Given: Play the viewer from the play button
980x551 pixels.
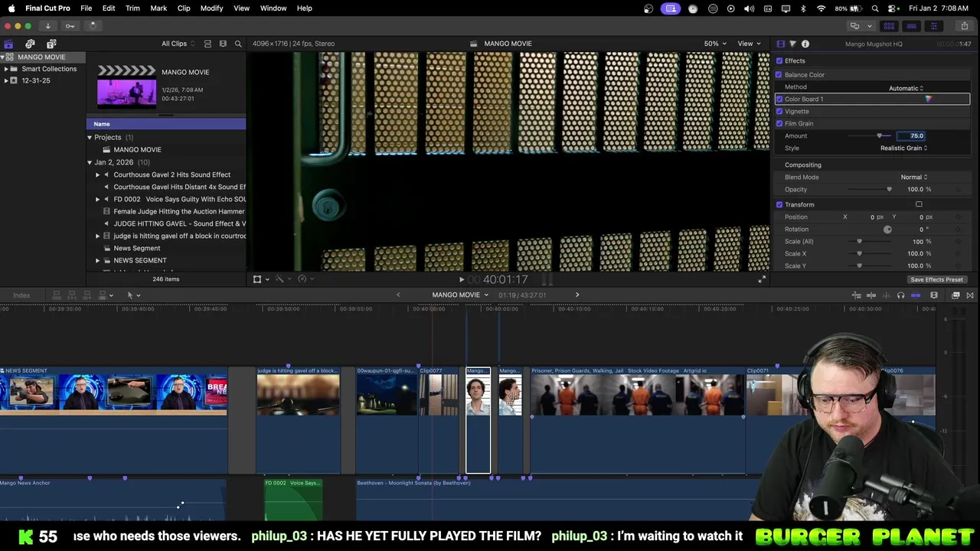Looking at the screenshot, I should point(461,280).
